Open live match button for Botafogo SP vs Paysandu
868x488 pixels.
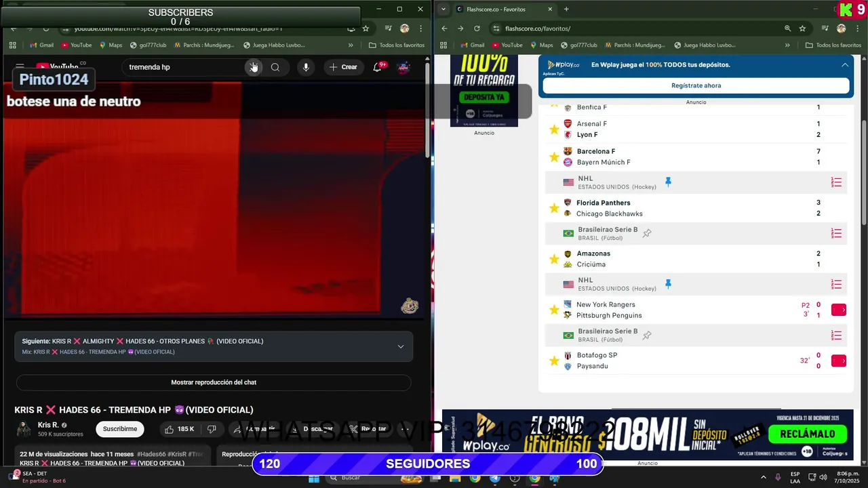839,361
